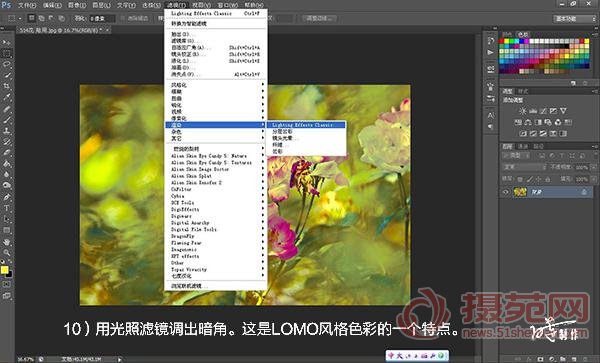The width and height of the screenshot is (600, 363).
Task: Enable Add to selection mode
Action: click(41, 18)
